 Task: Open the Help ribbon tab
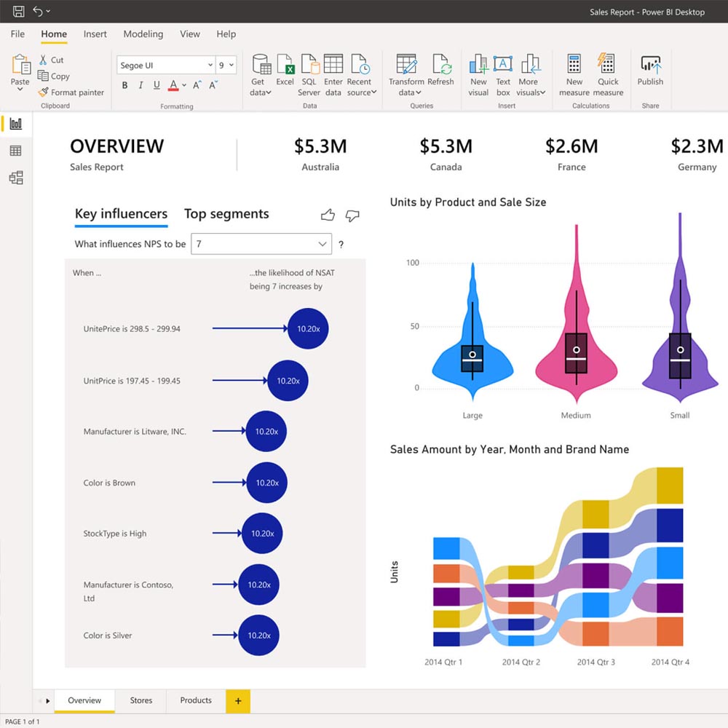226,34
